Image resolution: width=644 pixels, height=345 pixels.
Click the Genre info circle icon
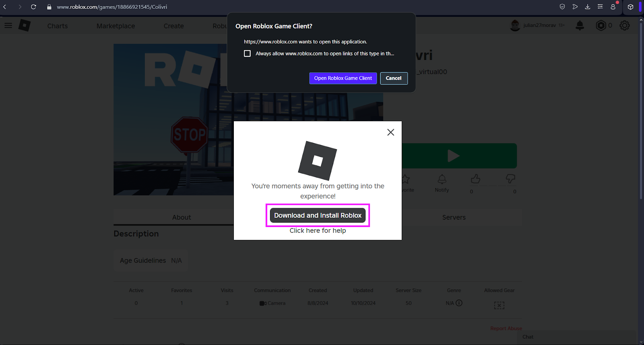click(x=459, y=303)
